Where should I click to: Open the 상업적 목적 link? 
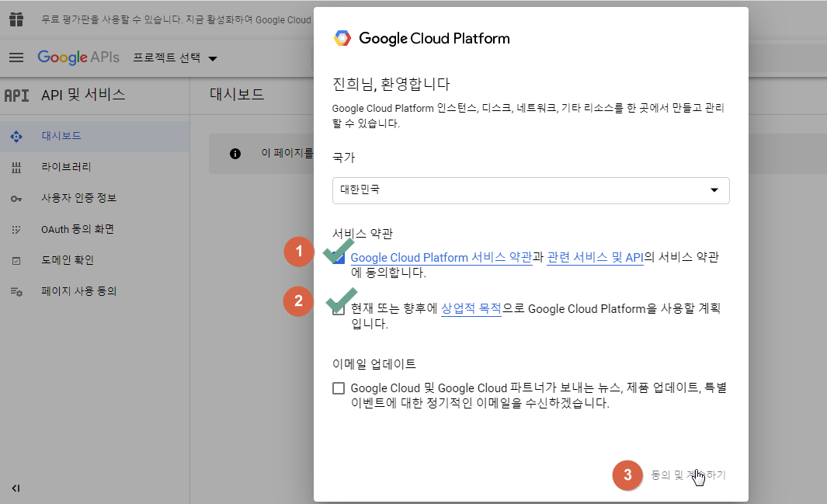click(x=471, y=308)
